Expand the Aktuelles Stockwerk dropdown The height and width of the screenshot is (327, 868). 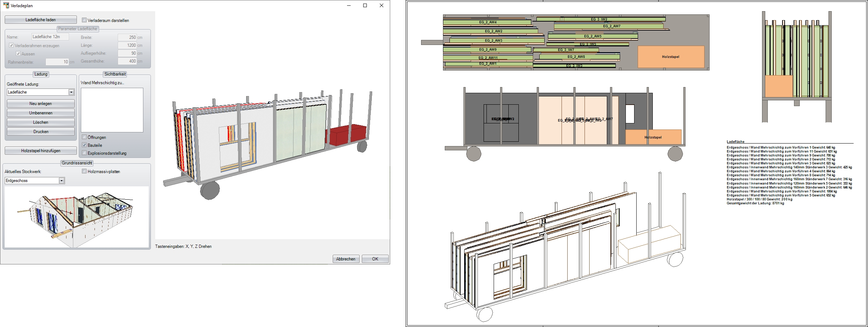point(61,181)
